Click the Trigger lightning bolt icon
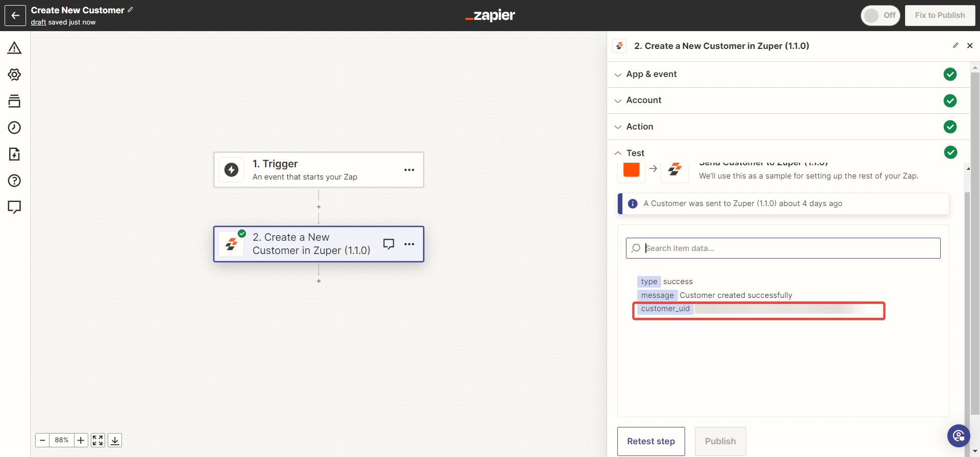Screen dimensions: 980x457 click(x=232, y=170)
